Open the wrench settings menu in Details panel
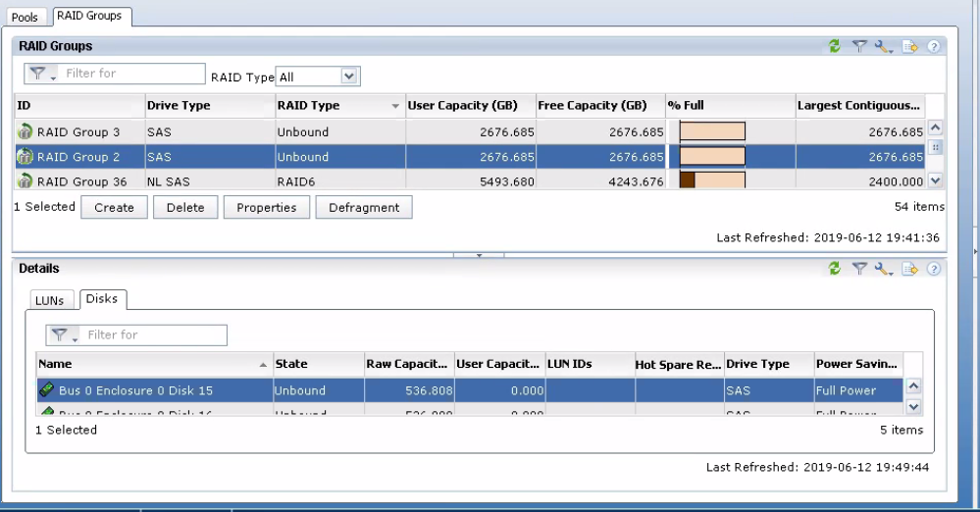The width and height of the screenshot is (980, 512). click(884, 269)
